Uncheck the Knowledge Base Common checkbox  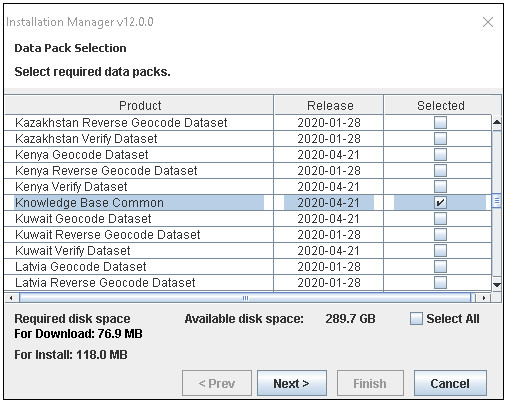pos(440,202)
